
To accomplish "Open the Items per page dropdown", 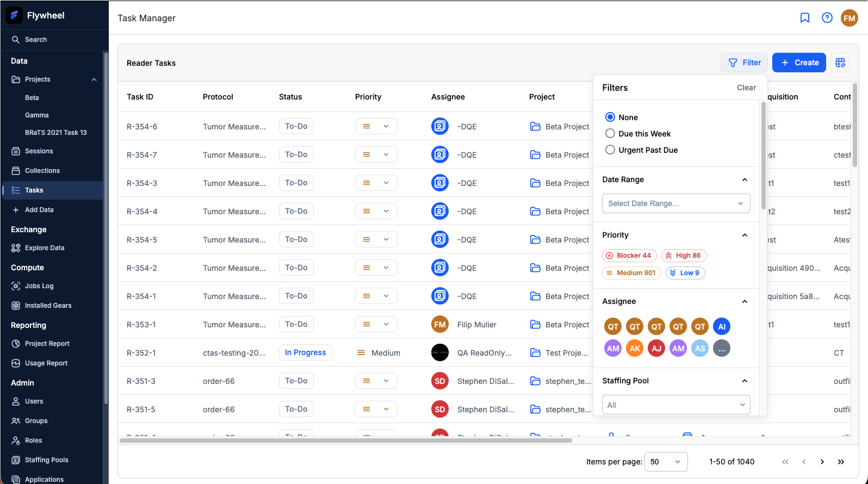I will pyautogui.click(x=666, y=462).
